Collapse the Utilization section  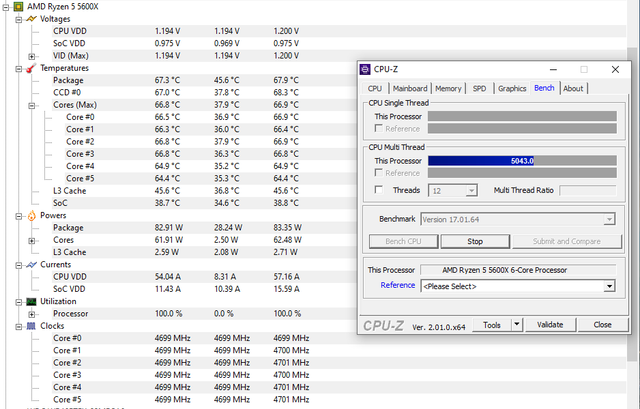[18, 302]
